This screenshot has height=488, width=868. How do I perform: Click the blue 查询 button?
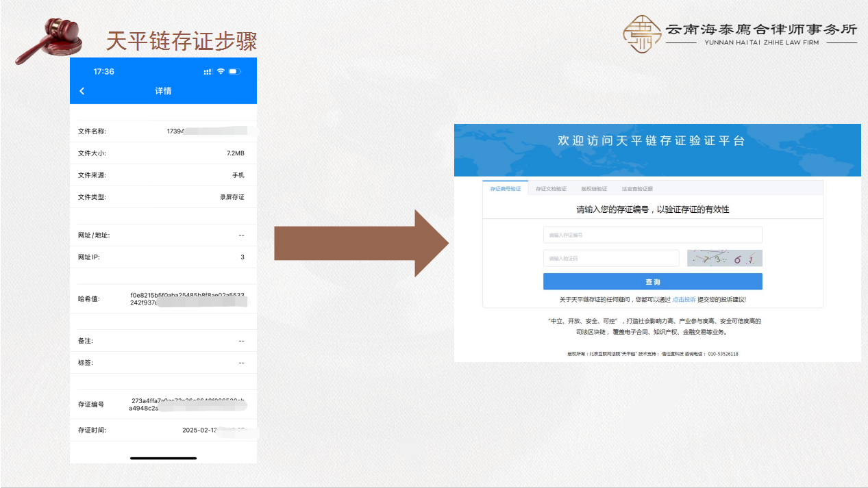pyautogui.click(x=652, y=282)
